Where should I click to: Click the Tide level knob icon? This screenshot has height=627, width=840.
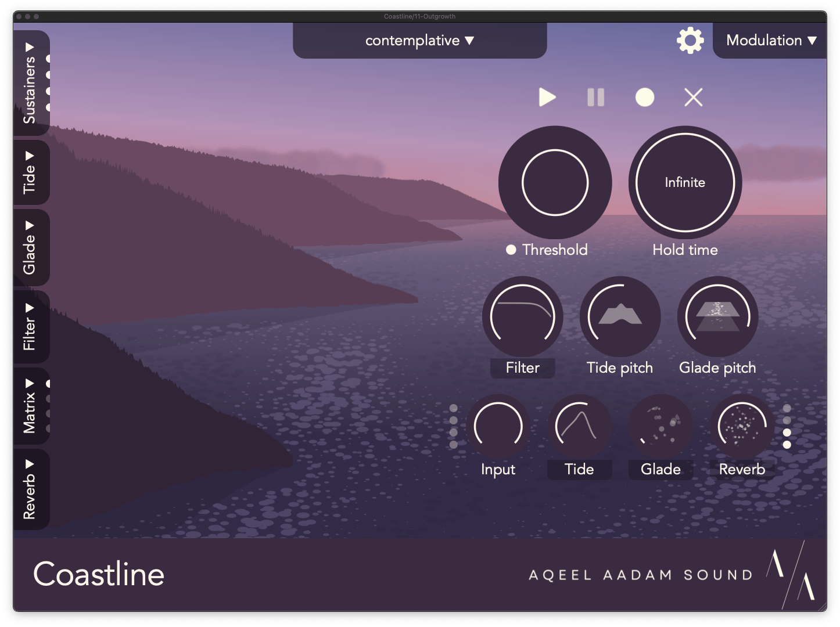[x=579, y=426]
